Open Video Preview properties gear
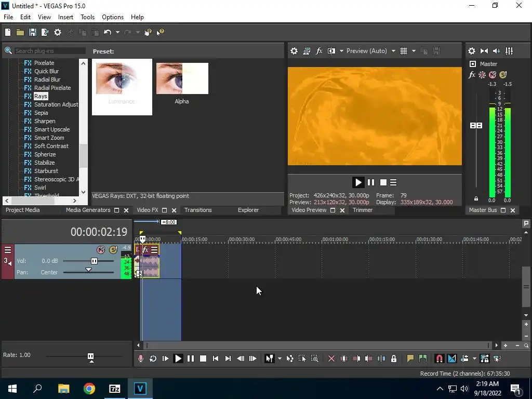 [294, 51]
